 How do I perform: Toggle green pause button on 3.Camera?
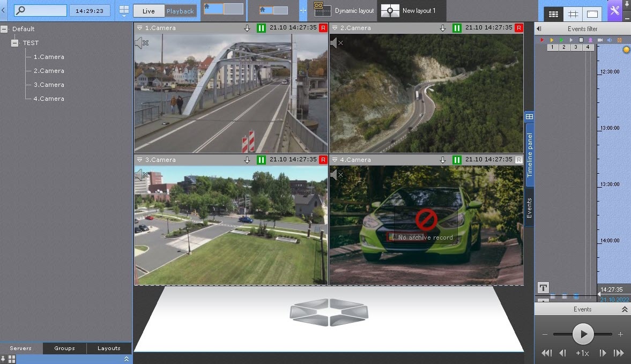click(x=261, y=160)
